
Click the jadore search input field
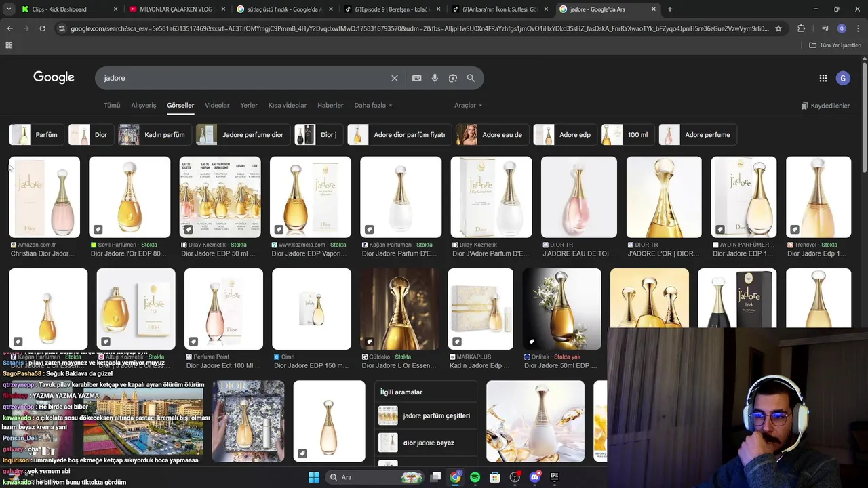(x=244, y=78)
